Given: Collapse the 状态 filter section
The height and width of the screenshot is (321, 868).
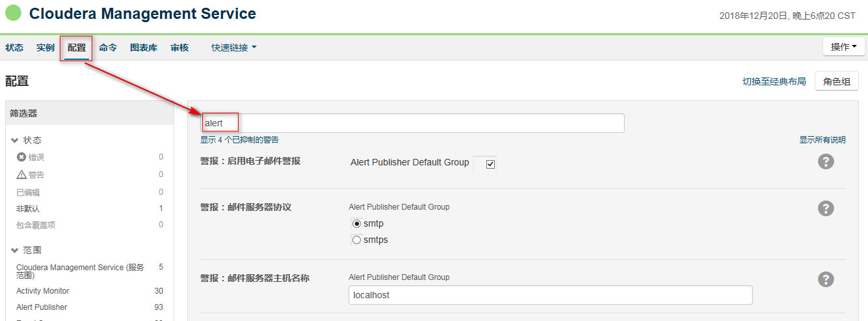Looking at the screenshot, I should click(x=15, y=140).
